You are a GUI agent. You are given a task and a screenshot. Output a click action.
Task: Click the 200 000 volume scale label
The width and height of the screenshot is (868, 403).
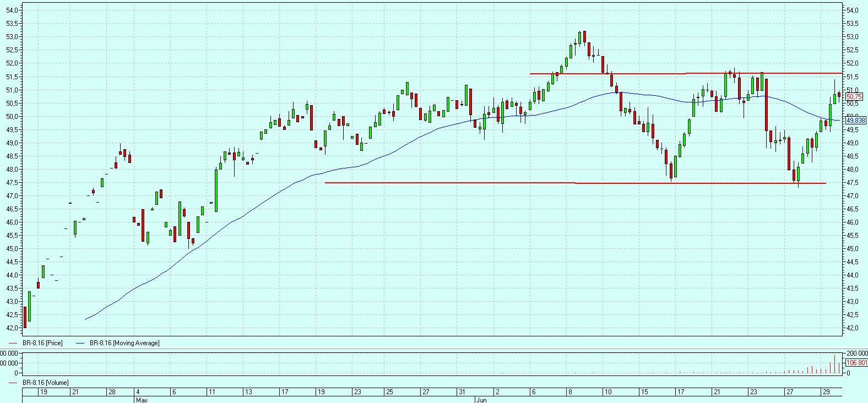pyautogui.click(x=857, y=353)
